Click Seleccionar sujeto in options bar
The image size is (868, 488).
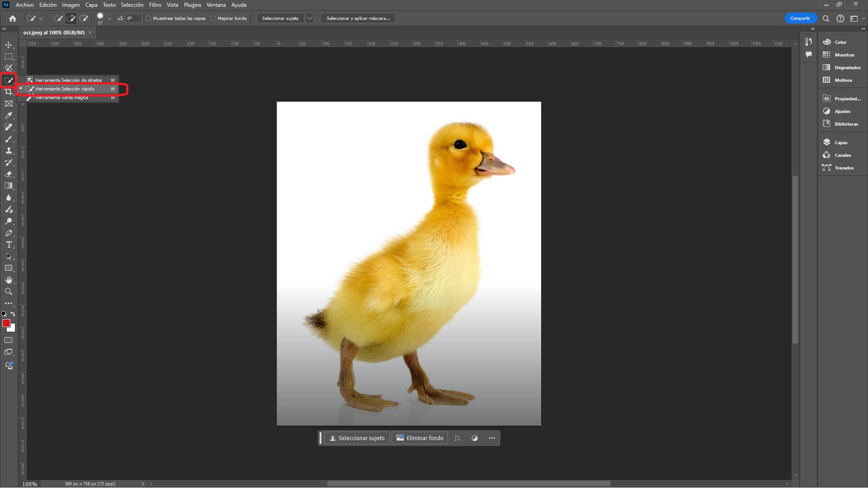click(x=280, y=19)
